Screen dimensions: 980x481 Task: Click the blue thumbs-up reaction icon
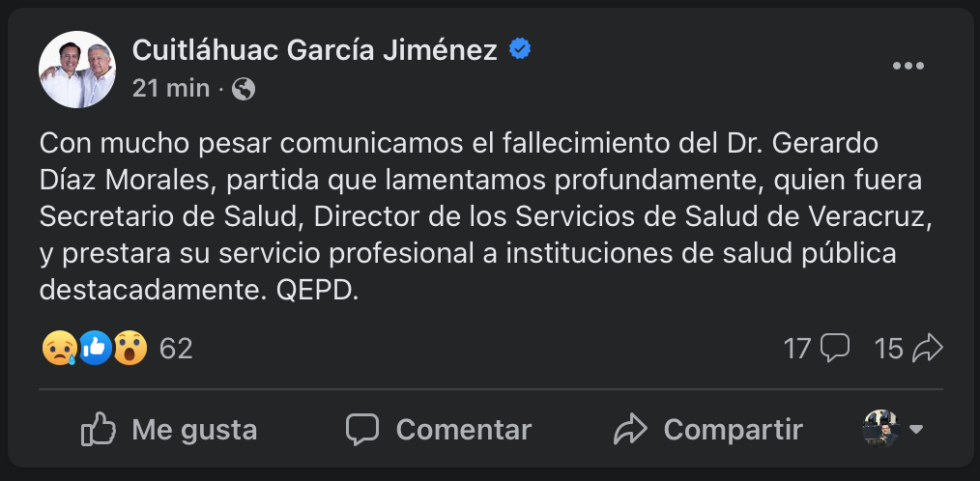96,348
